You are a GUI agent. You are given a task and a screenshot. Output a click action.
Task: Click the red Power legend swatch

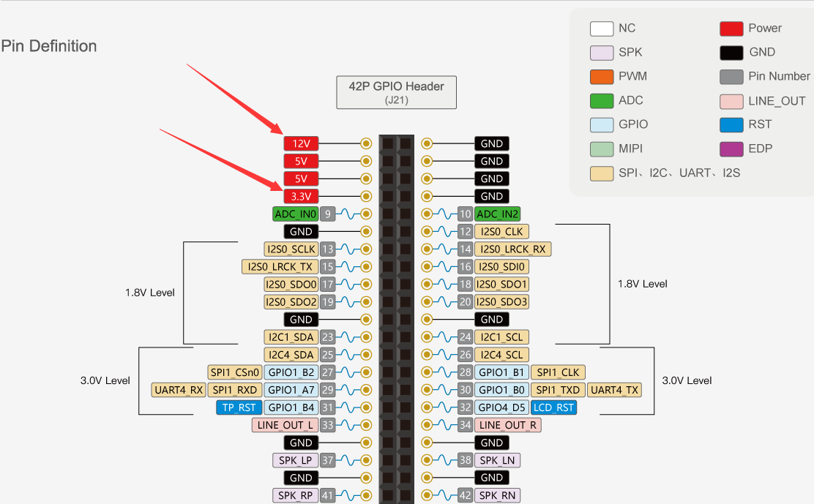click(731, 29)
